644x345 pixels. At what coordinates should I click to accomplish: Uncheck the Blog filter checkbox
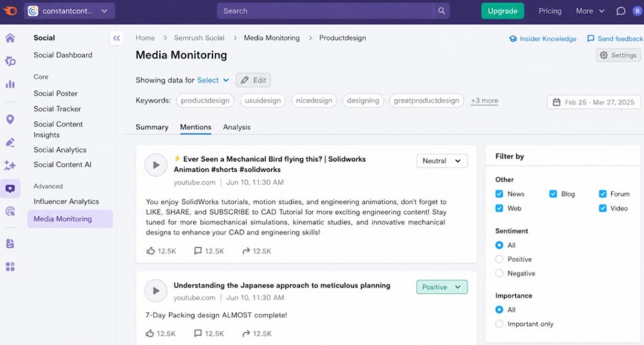553,194
